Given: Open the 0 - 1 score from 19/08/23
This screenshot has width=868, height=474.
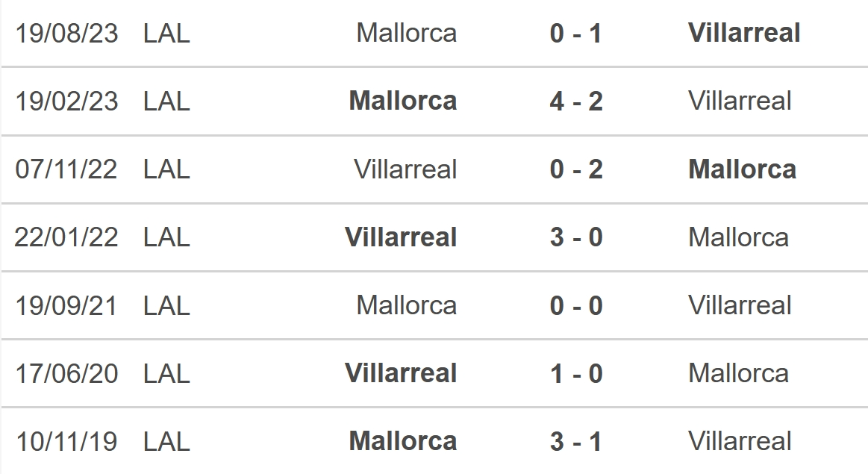Looking at the screenshot, I should click(x=575, y=34).
